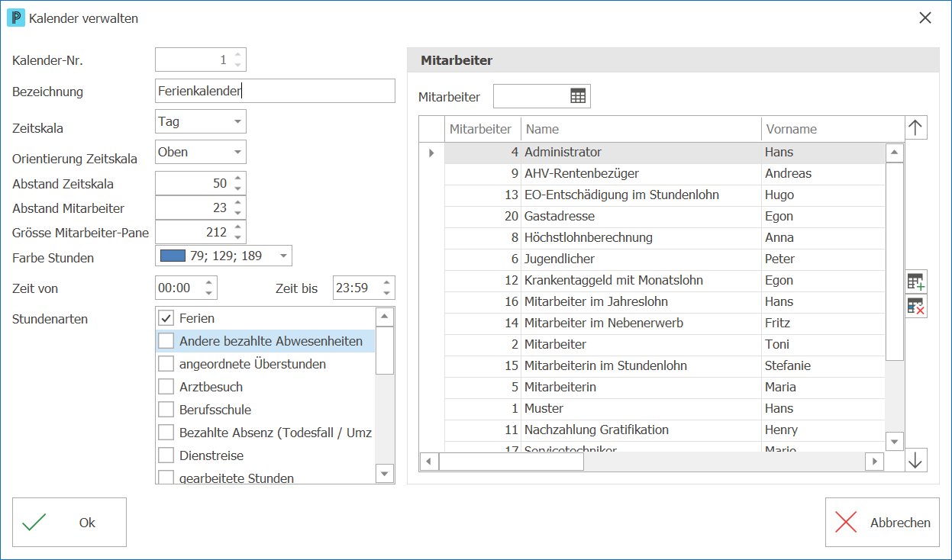
Task: Move selected employee down with the down arrow
Action: point(916,461)
